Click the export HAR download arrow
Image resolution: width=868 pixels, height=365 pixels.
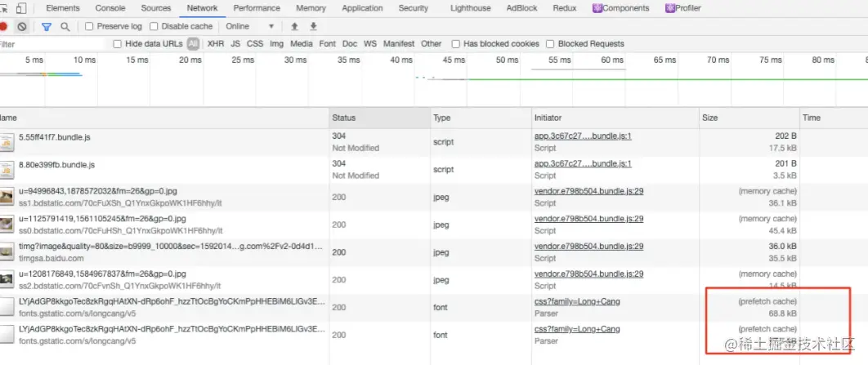tap(313, 26)
